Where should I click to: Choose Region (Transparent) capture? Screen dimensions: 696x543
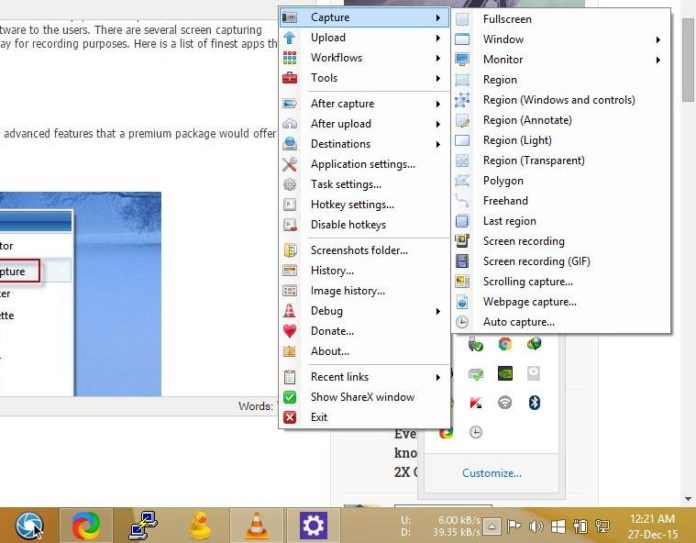click(561, 161)
